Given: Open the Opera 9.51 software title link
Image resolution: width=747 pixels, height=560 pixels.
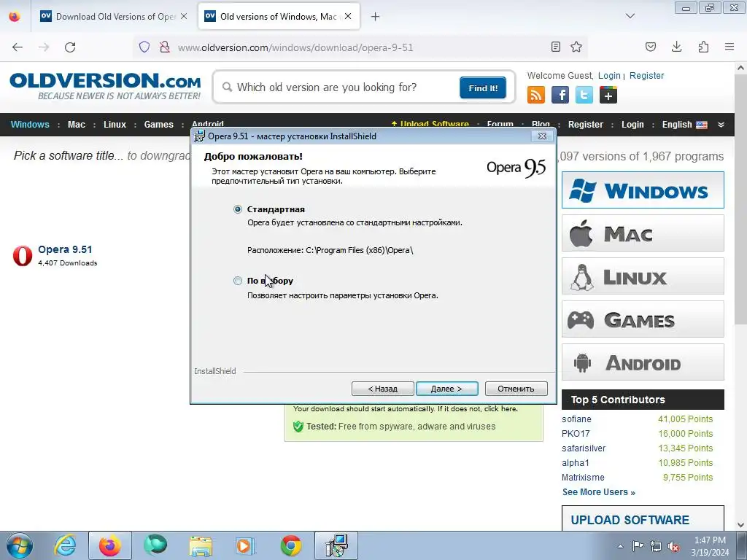Looking at the screenshot, I should (x=65, y=249).
